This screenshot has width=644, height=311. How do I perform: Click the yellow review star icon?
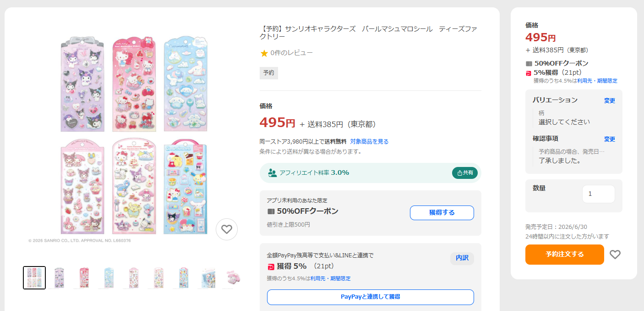coord(264,53)
